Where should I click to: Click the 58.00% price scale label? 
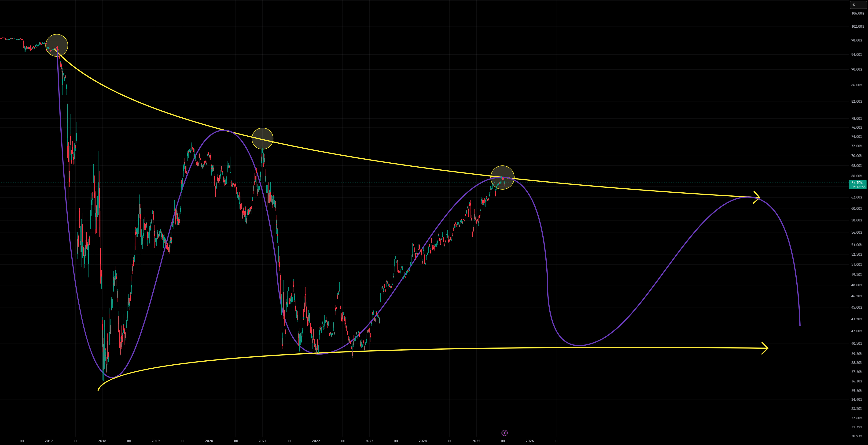(x=857, y=220)
